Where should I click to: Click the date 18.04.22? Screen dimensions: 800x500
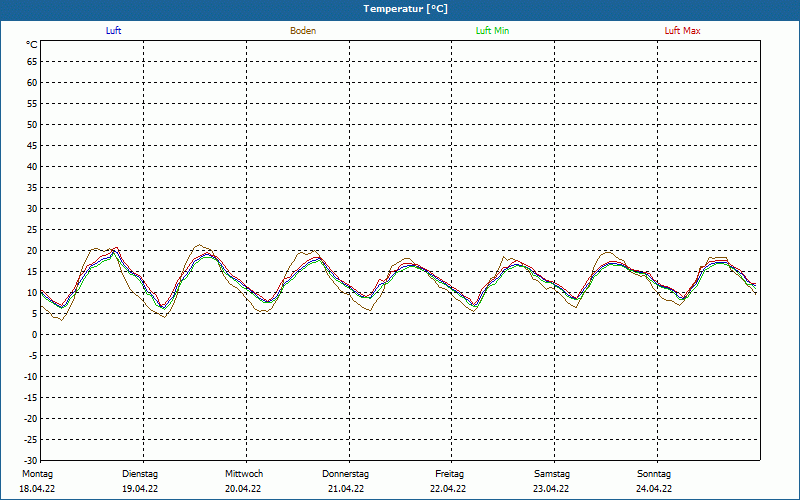[x=37, y=489]
